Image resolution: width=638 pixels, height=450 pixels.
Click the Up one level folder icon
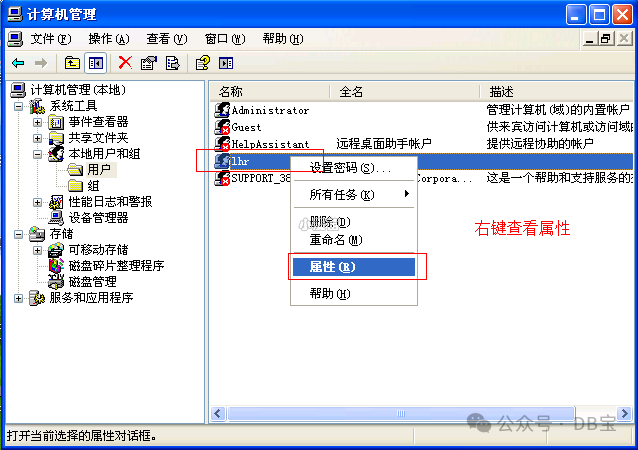click(x=72, y=63)
